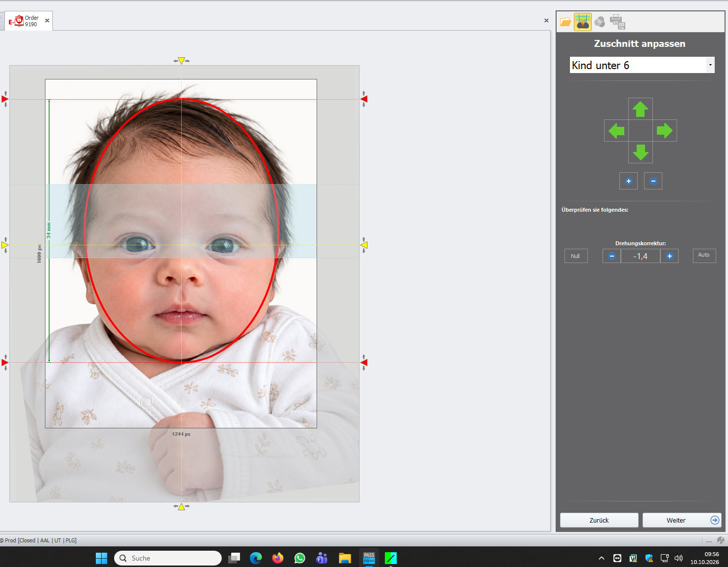This screenshot has width=728, height=567.
Task: Show hidden tray icons chevron
Action: coord(602,558)
